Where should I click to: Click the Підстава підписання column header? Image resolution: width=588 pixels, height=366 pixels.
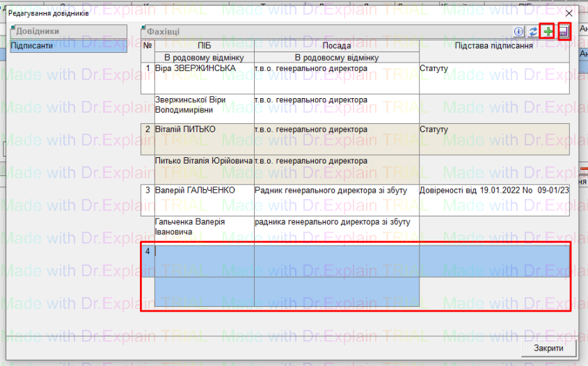[493, 45]
